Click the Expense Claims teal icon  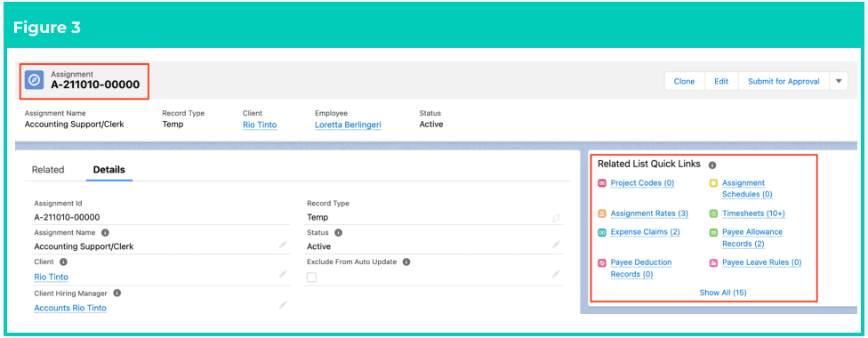tap(602, 232)
